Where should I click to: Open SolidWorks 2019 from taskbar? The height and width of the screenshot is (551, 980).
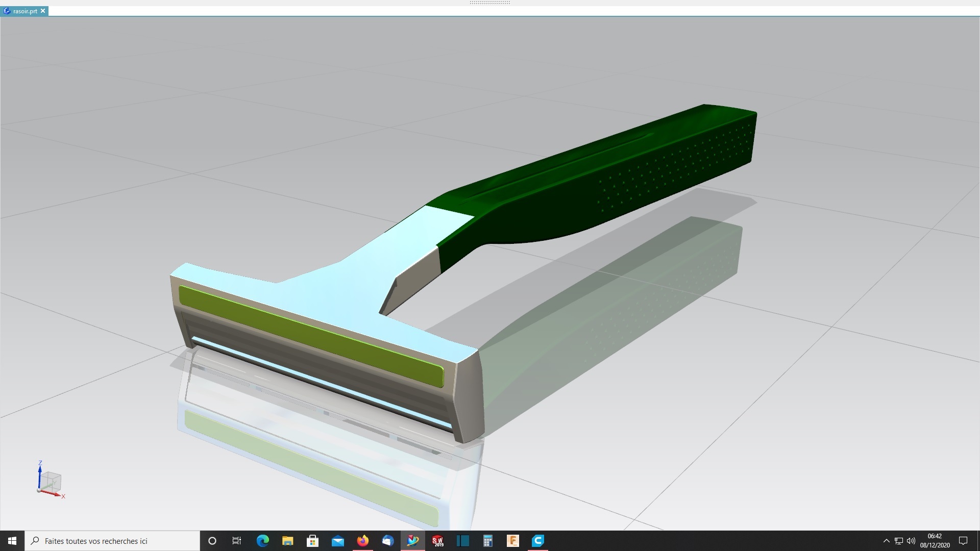pyautogui.click(x=438, y=541)
